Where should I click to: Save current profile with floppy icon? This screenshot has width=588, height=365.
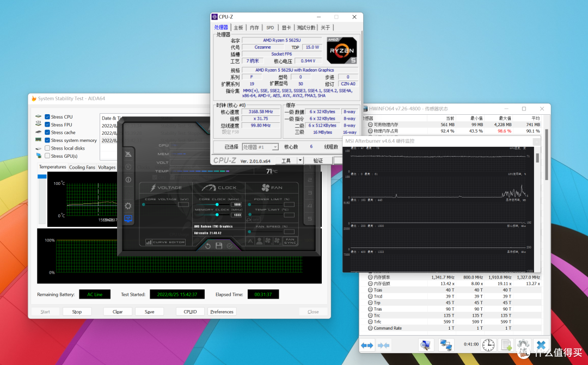click(x=219, y=245)
